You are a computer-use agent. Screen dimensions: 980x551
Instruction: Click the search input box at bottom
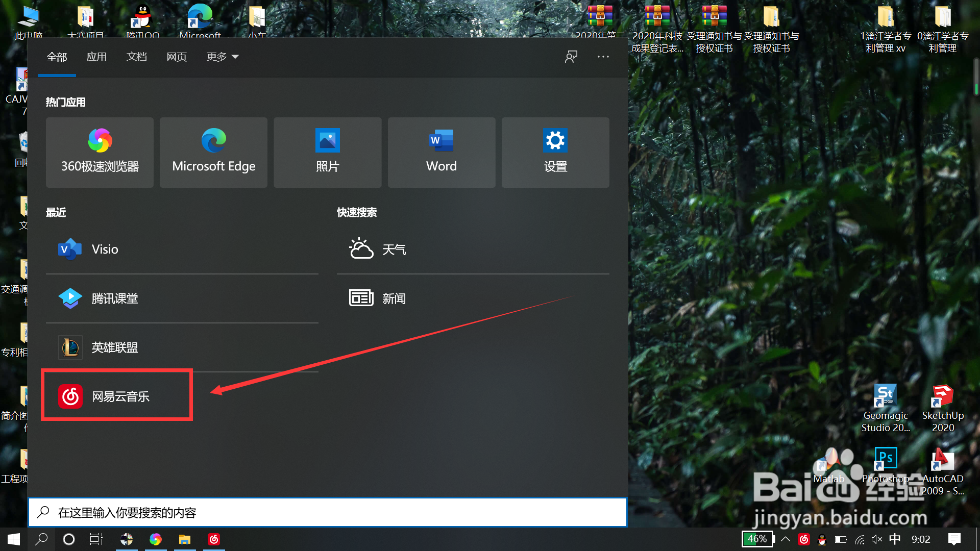327,512
